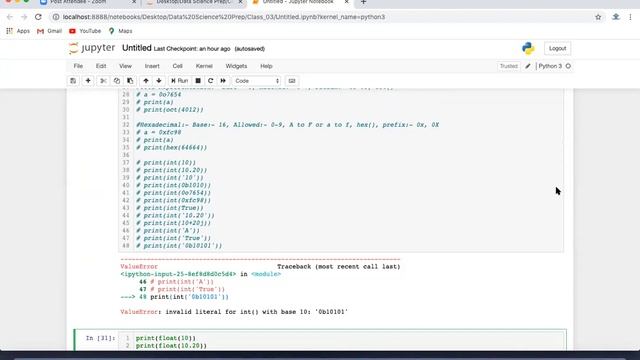
Task: Click the Python logo icon
Action: point(528,48)
